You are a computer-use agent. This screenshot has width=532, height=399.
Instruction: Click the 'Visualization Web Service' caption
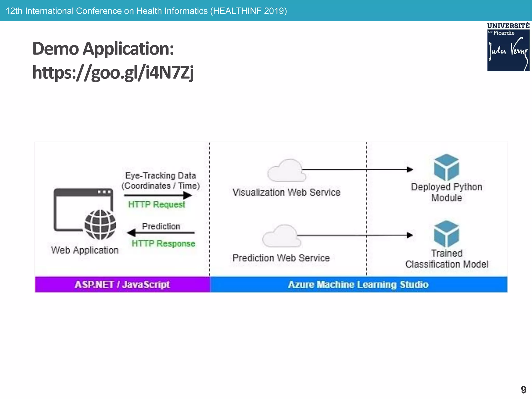(x=287, y=192)
